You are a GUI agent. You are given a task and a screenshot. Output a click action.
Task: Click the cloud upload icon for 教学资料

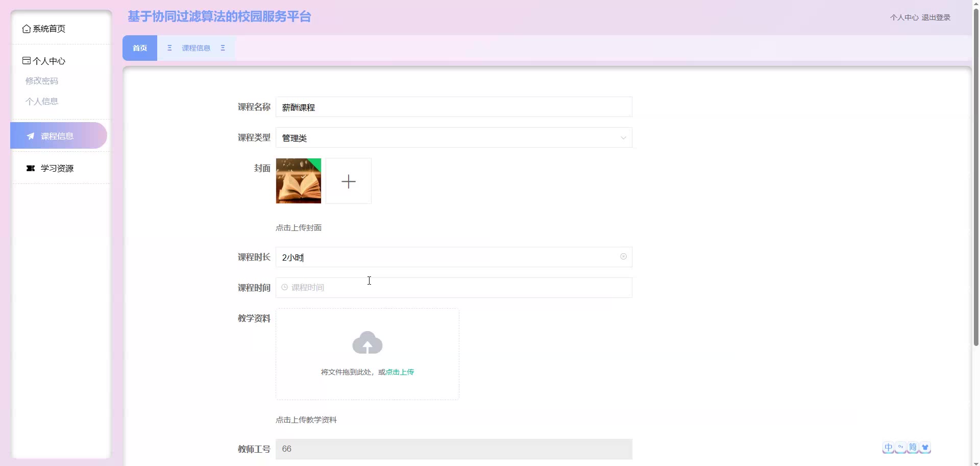point(367,343)
